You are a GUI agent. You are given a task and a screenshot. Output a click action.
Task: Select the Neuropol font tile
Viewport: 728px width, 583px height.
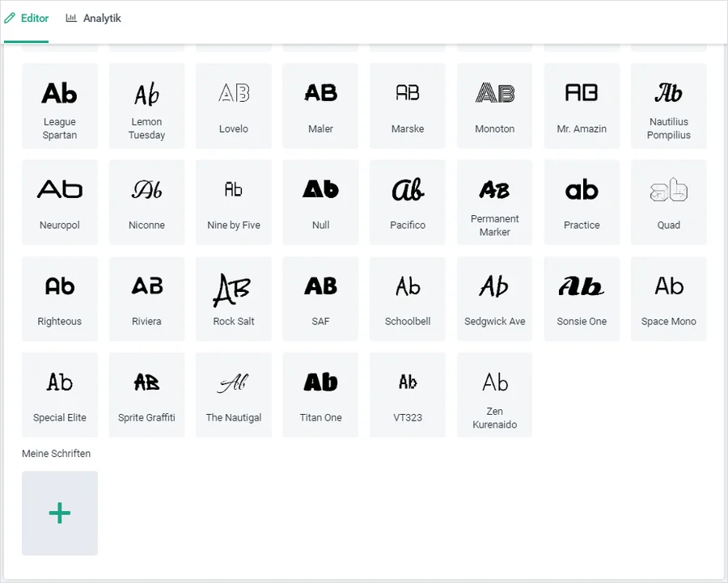coord(60,202)
